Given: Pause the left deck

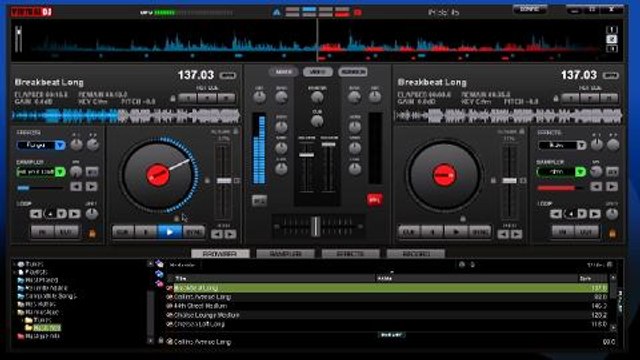Looking at the screenshot, I should pos(146,232).
